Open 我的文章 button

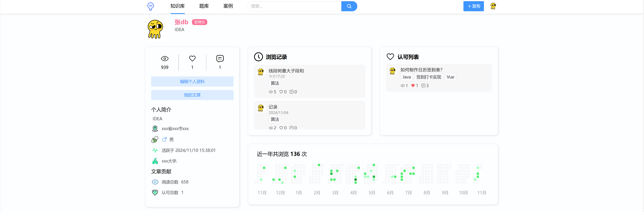192,95
